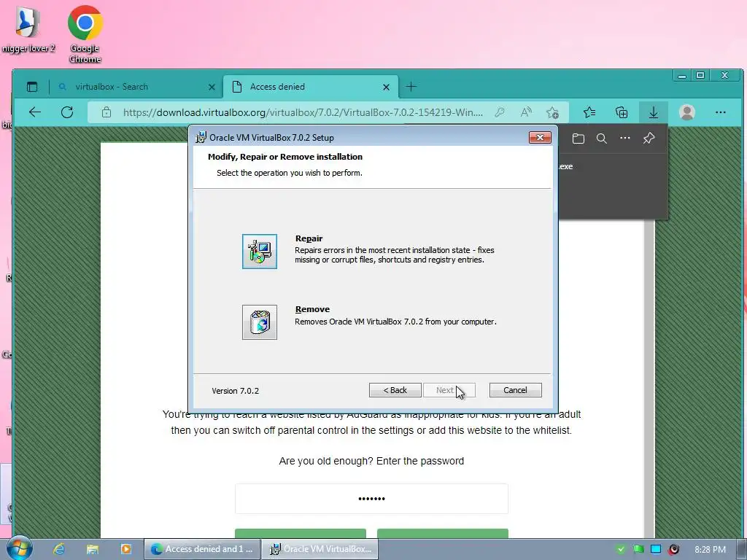Click the round red recorder tray icon
Viewport: 747px width, 560px height.
[x=673, y=549]
